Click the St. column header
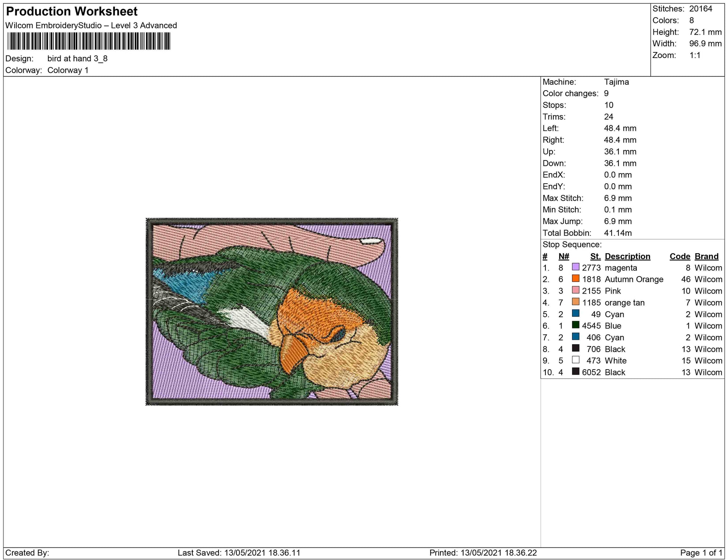 tap(595, 256)
